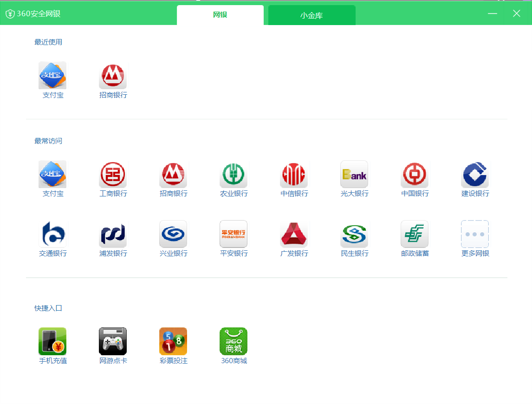Open the 光大银行 Bank icon

tap(355, 174)
